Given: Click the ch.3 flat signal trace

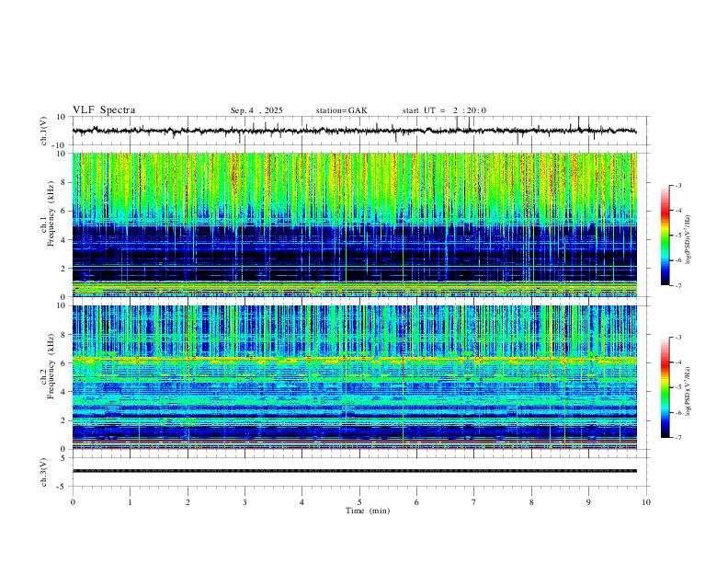Looking at the screenshot, I should pyautogui.click(x=354, y=471).
